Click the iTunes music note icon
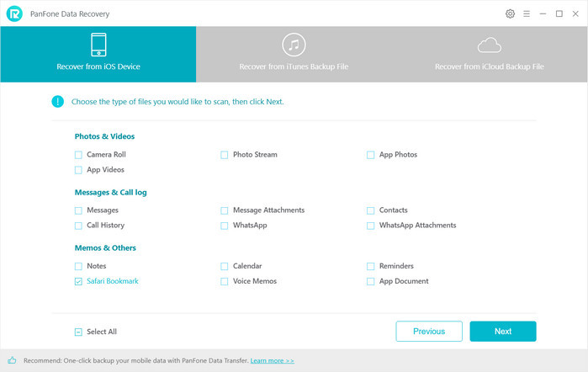 (294, 45)
